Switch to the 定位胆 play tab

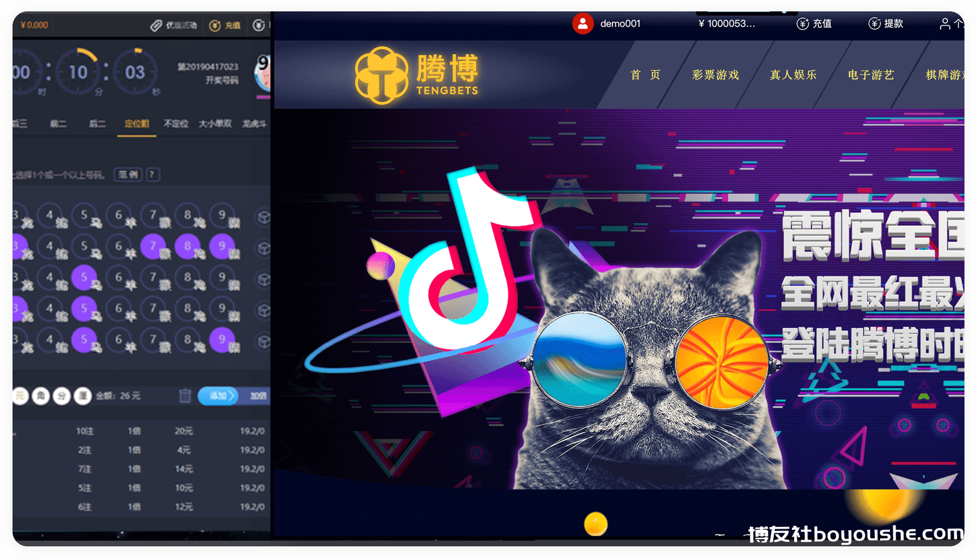coord(137,123)
